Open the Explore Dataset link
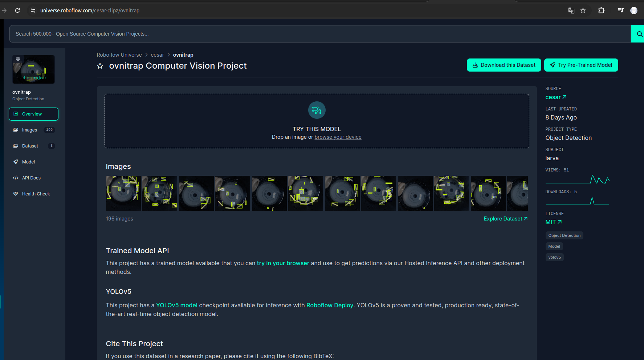 coord(505,219)
